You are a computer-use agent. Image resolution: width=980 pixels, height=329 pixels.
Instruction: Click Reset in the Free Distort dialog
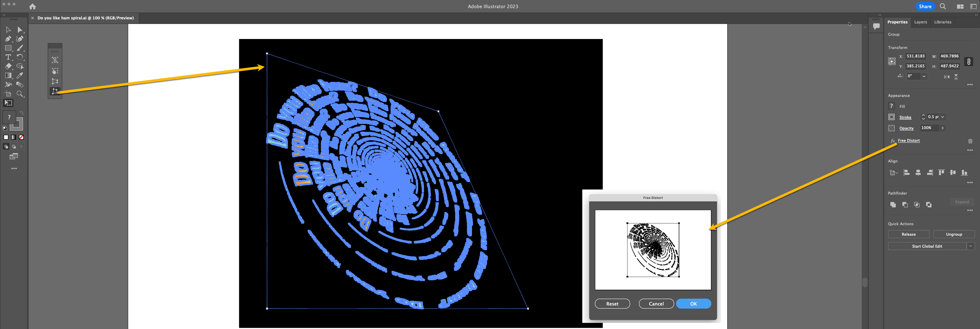click(x=612, y=303)
